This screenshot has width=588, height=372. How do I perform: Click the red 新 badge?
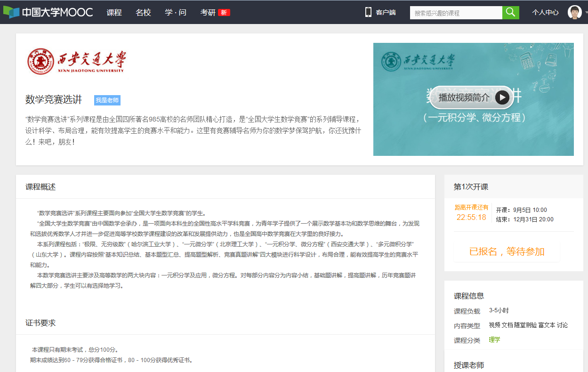[224, 13]
